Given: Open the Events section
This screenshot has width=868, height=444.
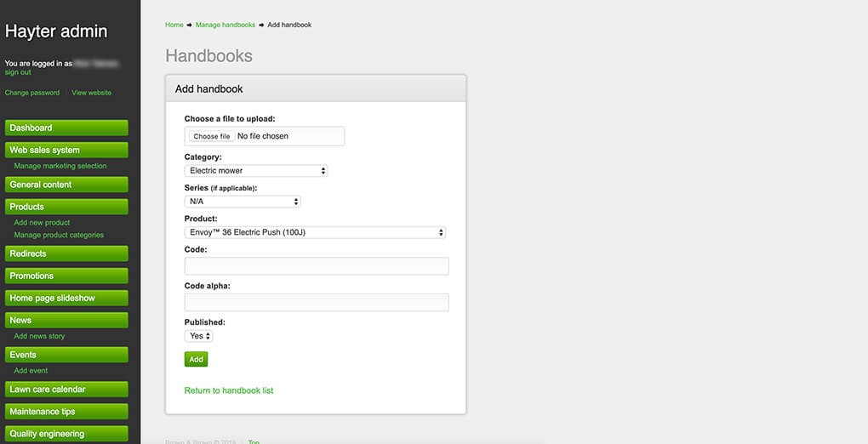Looking at the screenshot, I should point(66,355).
